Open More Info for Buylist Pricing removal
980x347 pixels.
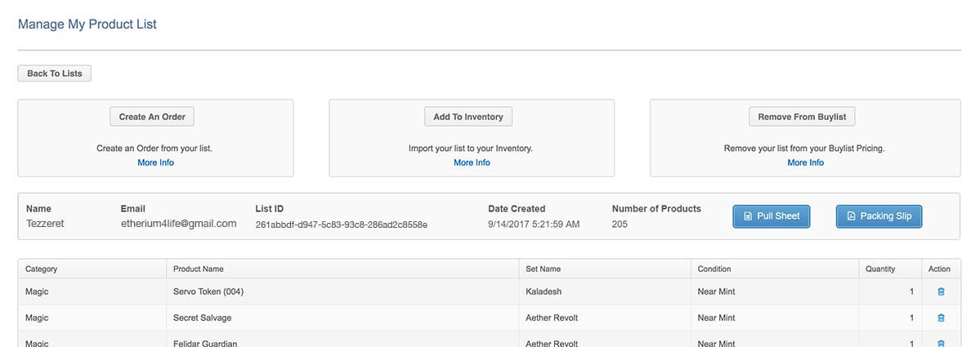click(x=805, y=162)
